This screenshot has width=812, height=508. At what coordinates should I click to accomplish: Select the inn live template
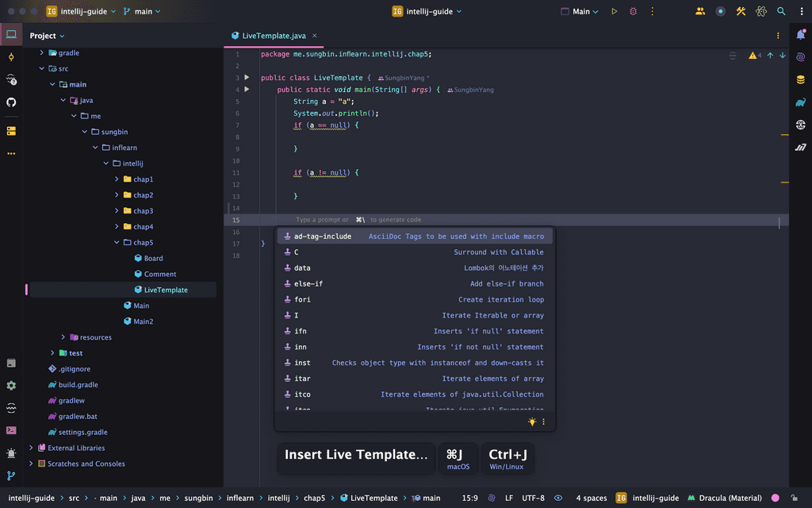coord(414,347)
